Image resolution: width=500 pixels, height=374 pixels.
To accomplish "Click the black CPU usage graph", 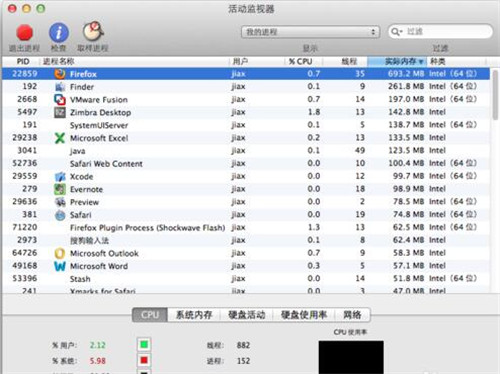I will coord(351,357).
